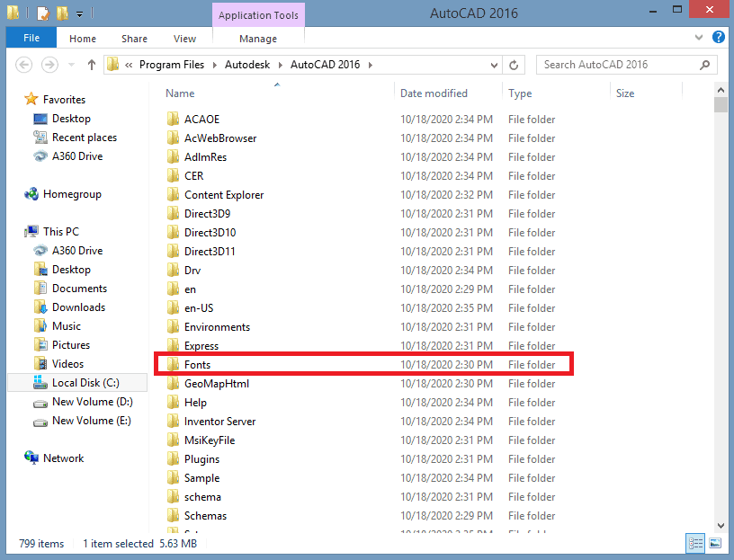734x560 pixels.
Task: Expand the AutoCAD 2016 breadcrumb arrow
Action: 371,65
